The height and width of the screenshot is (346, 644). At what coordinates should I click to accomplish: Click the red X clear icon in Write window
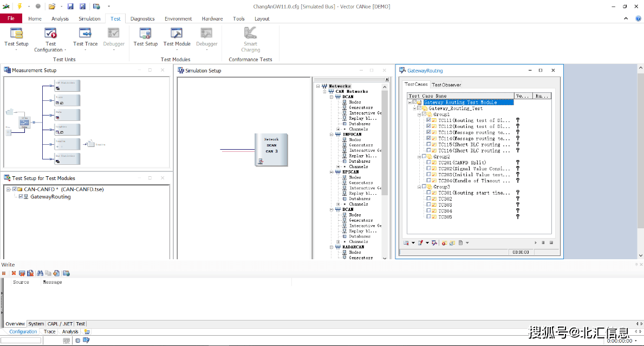tap(14, 273)
